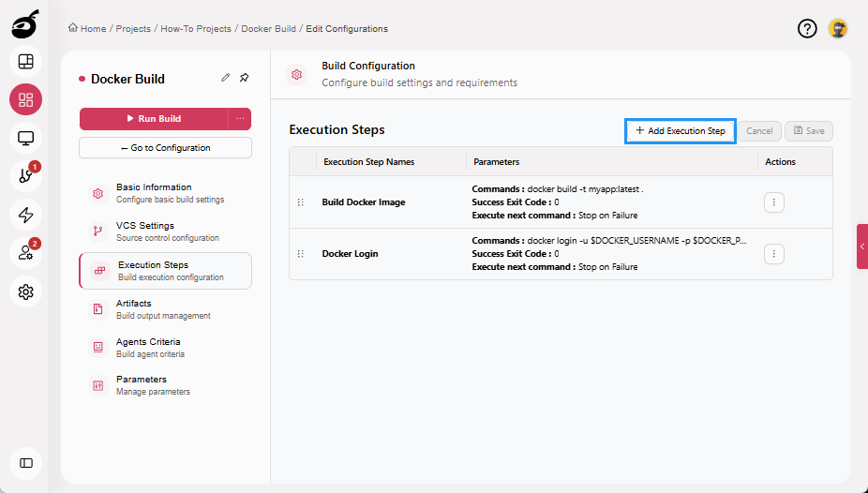The image size is (868, 493).
Task: Select Execution Steps section
Action: pyautogui.click(x=166, y=271)
